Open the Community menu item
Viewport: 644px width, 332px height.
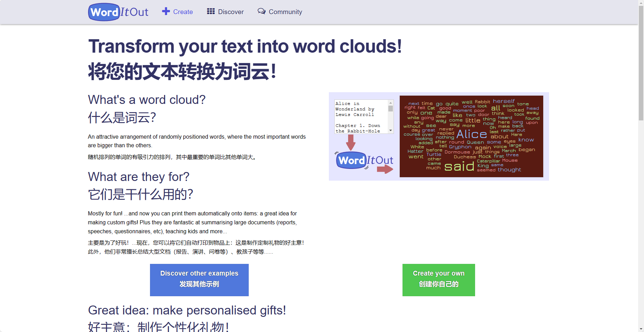(x=280, y=12)
